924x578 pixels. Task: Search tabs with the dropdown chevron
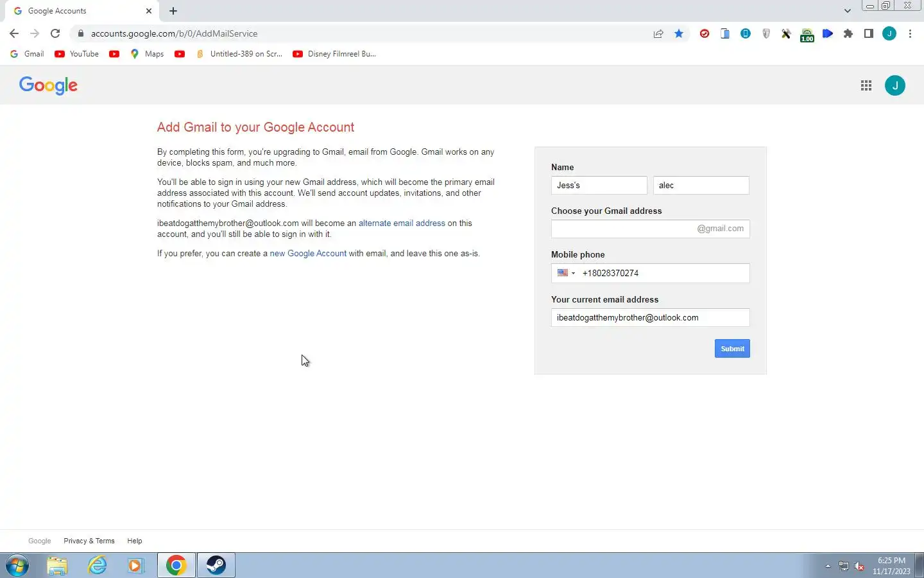click(x=847, y=10)
